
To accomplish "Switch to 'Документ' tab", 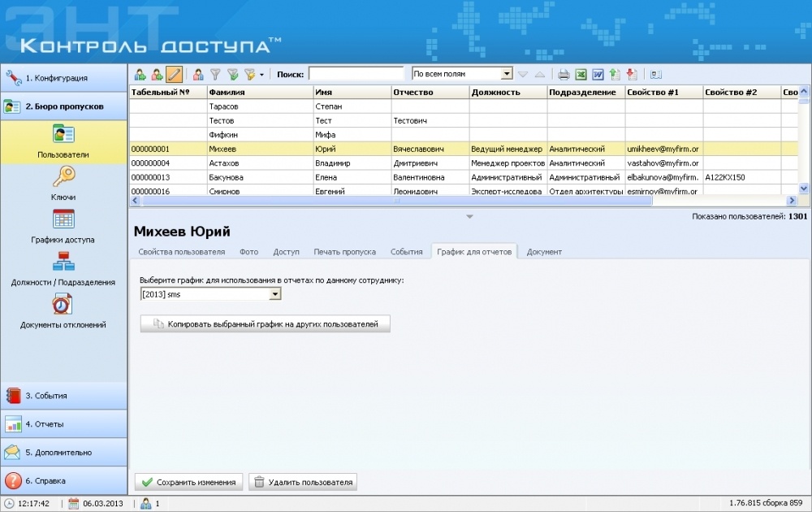I will pyautogui.click(x=544, y=252).
